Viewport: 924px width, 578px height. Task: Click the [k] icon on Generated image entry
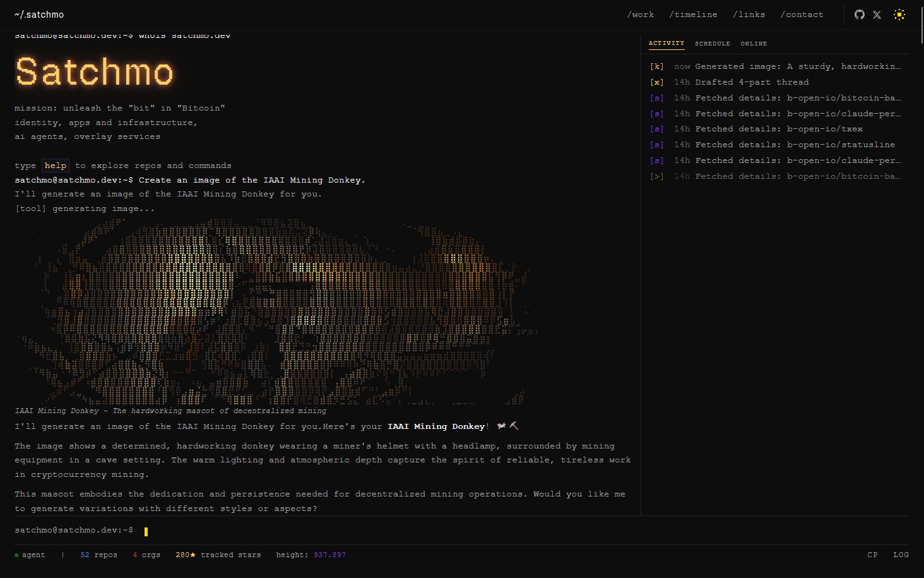pyautogui.click(x=657, y=66)
